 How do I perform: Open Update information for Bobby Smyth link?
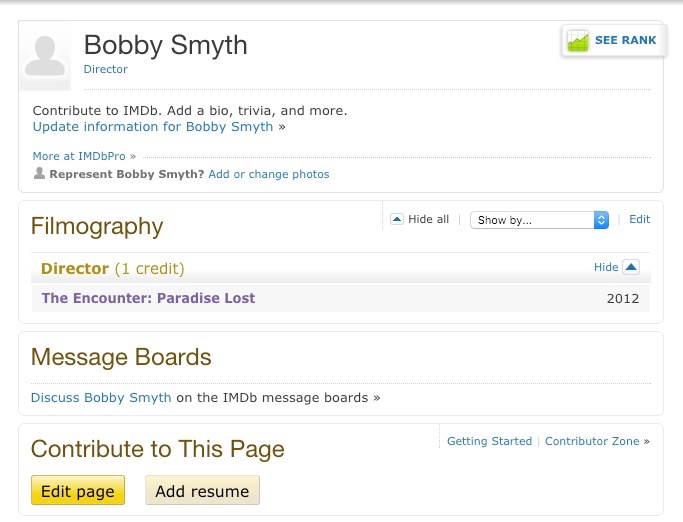coord(153,127)
